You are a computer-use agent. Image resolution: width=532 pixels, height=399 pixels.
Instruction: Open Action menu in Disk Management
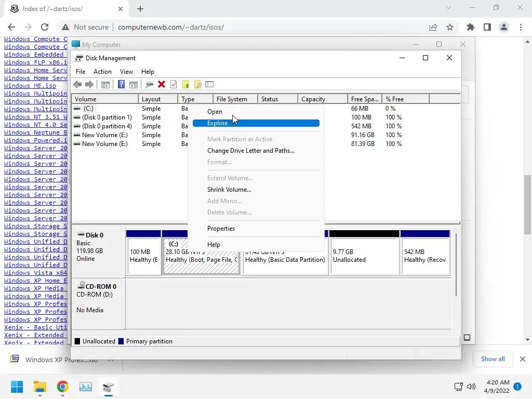(102, 72)
